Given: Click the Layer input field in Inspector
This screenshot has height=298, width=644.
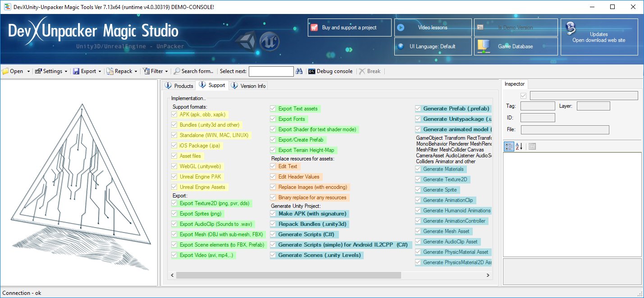Looking at the screenshot, I should 594,106.
